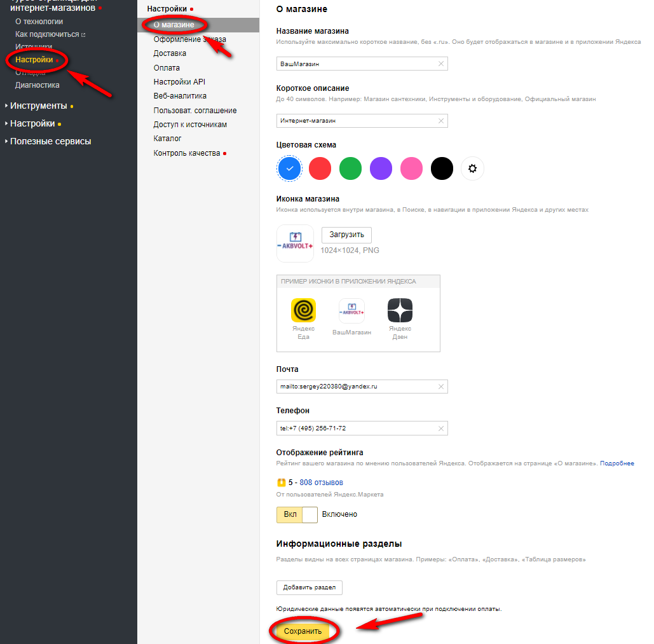Choose the purple color scheme
The image size is (654, 644).
(381, 168)
